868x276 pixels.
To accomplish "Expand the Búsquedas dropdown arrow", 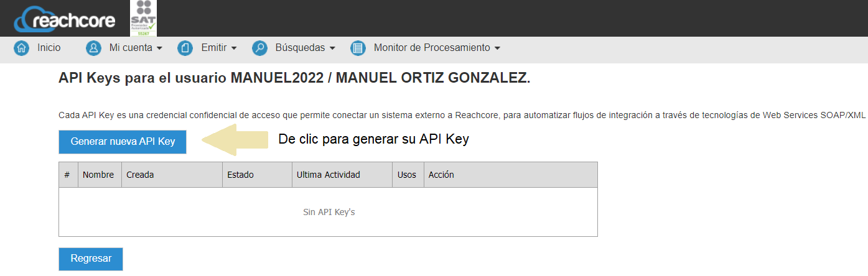I will click(x=332, y=48).
